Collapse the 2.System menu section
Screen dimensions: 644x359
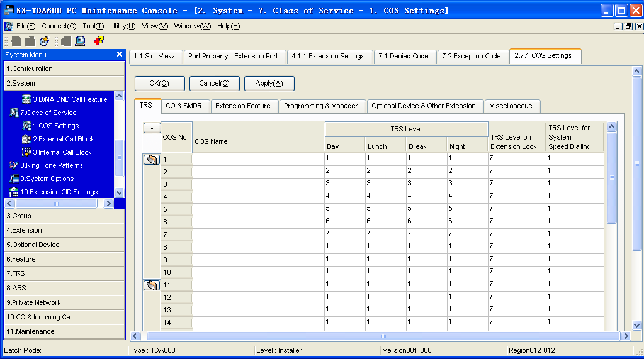64,83
